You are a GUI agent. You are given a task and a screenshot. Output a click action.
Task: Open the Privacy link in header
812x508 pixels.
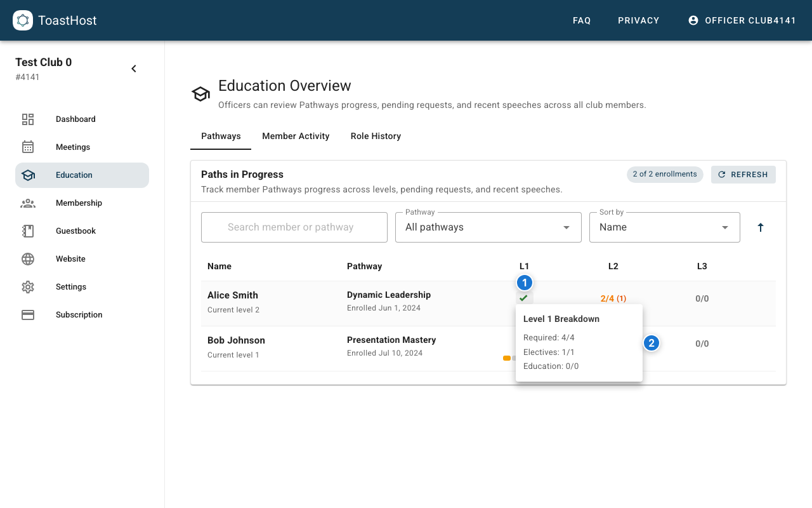tap(638, 20)
